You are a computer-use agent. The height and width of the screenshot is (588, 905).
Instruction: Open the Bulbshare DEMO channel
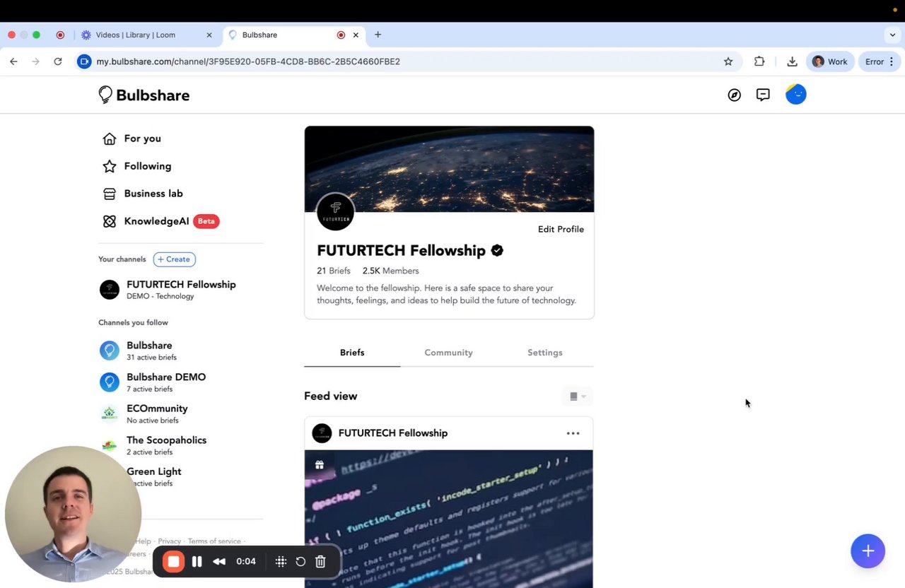click(x=153, y=382)
